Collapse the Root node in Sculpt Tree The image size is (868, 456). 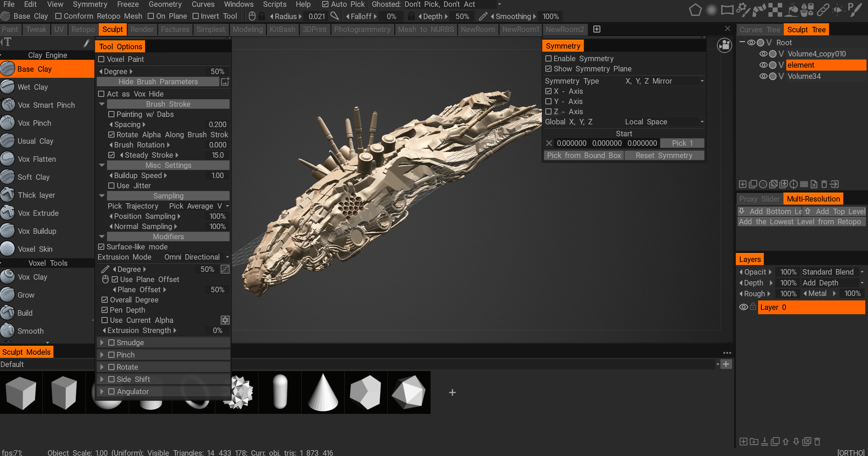click(x=742, y=42)
